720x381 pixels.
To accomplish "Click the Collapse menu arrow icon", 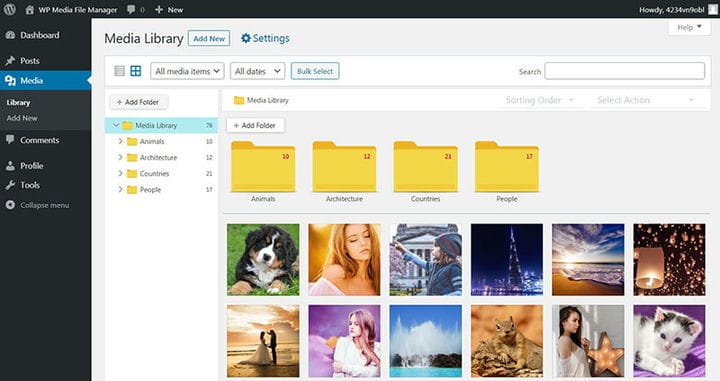I will click(10, 205).
